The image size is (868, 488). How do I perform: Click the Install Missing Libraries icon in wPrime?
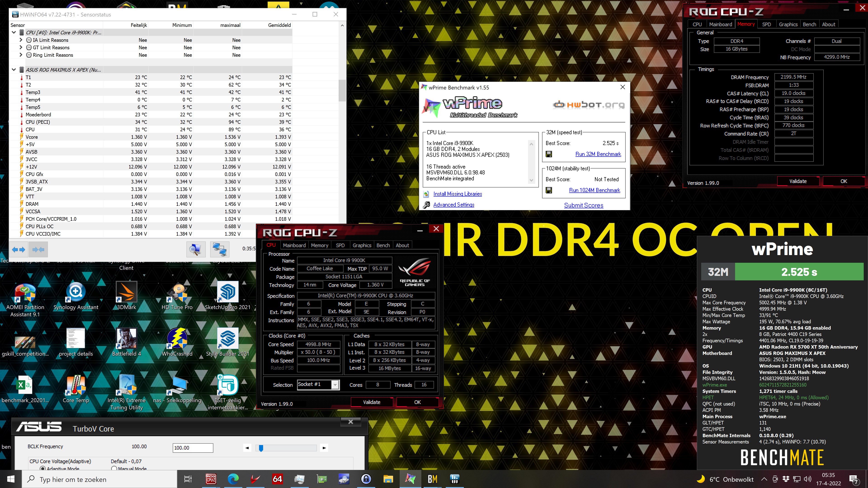point(426,194)
